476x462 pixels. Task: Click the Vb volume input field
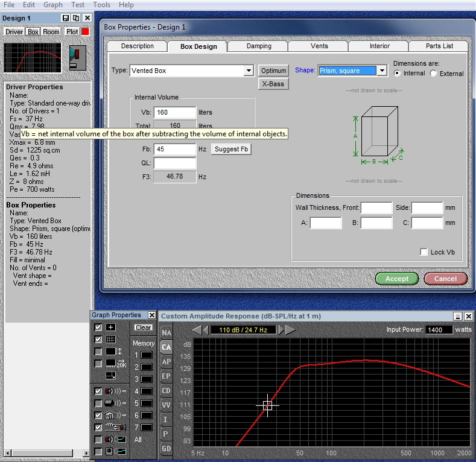point(175,112)
